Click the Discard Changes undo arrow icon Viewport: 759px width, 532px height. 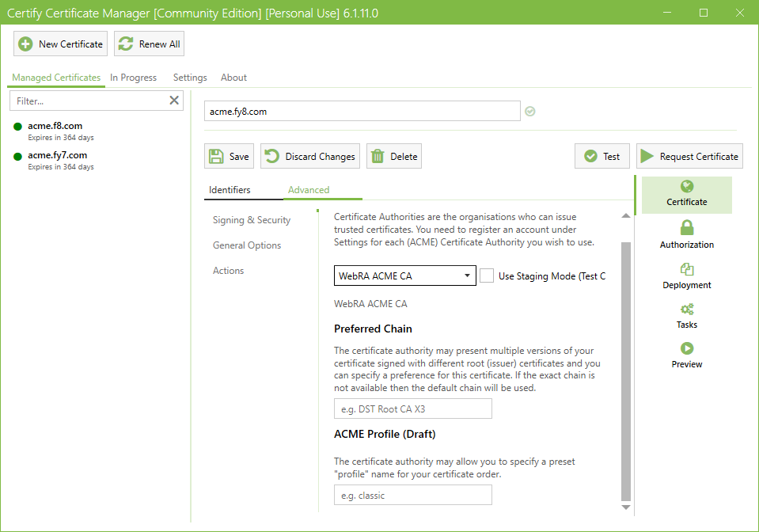pos(272,156)
